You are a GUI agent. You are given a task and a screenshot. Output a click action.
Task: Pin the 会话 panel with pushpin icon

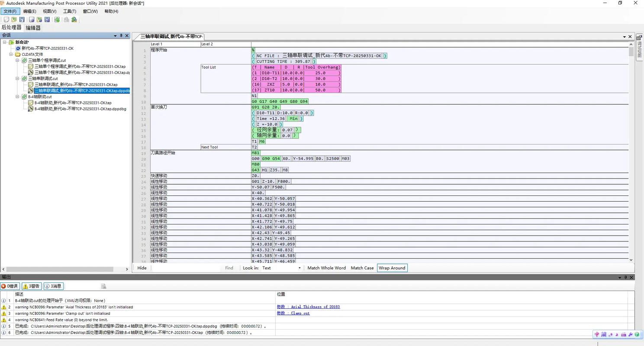tap(121, 35)
